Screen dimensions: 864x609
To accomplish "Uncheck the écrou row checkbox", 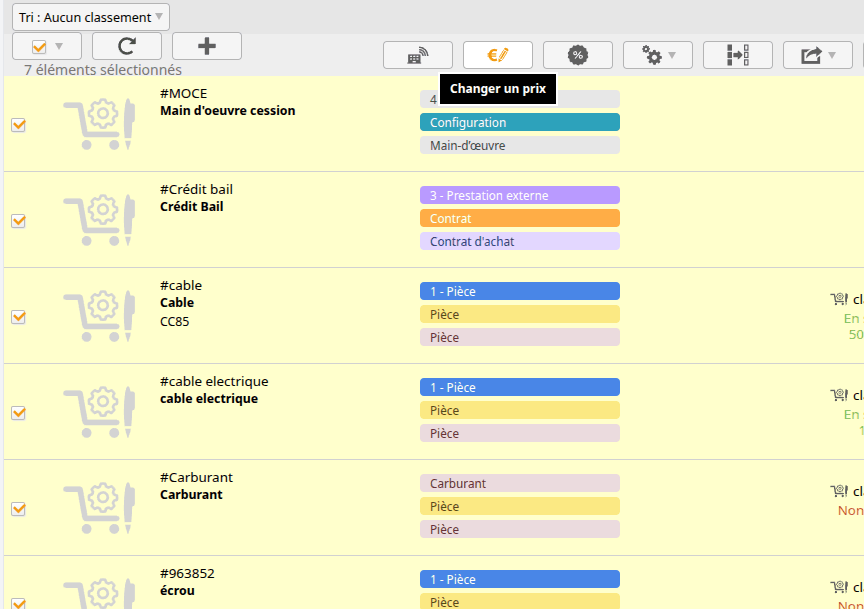I will 19,603.
